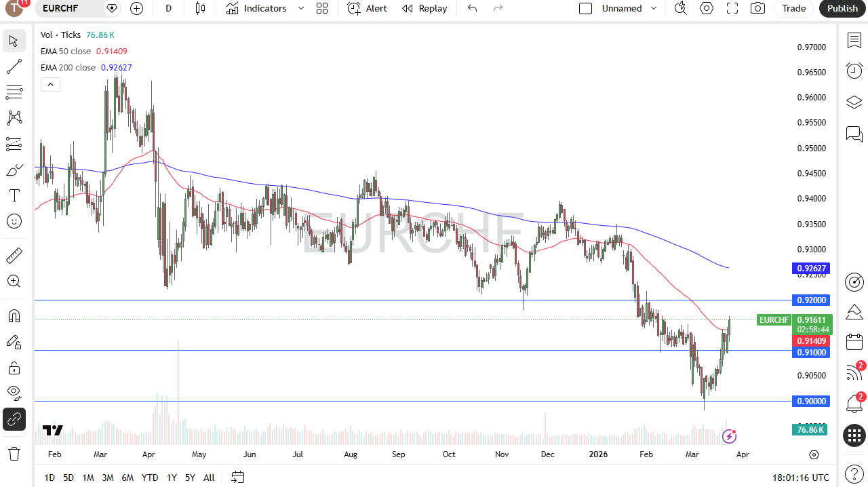Select the YTD time range
The width and height of the screenshot is (868, 487).
point(150,478)
